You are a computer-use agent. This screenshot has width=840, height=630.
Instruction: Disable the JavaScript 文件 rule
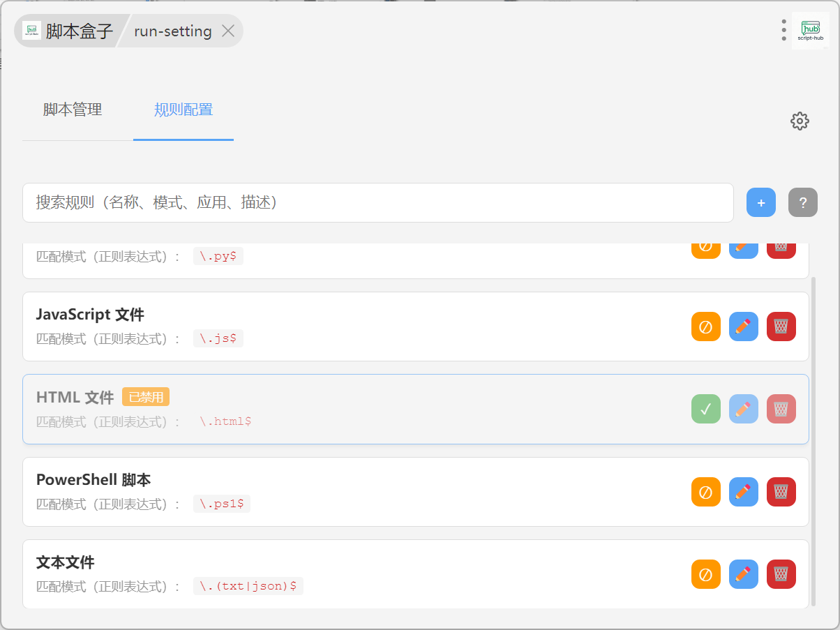click(705, 327)
